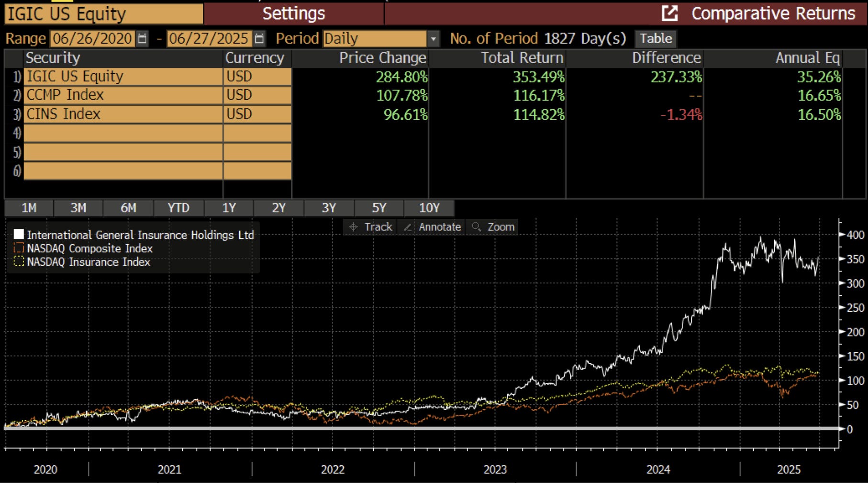Click the Track crosshair icon
868x483 pixels.
[354, 227]
